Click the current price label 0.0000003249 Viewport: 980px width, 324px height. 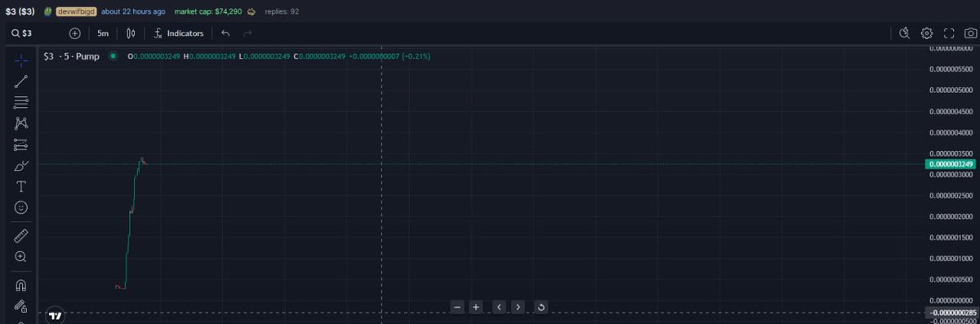pos(951,164)
